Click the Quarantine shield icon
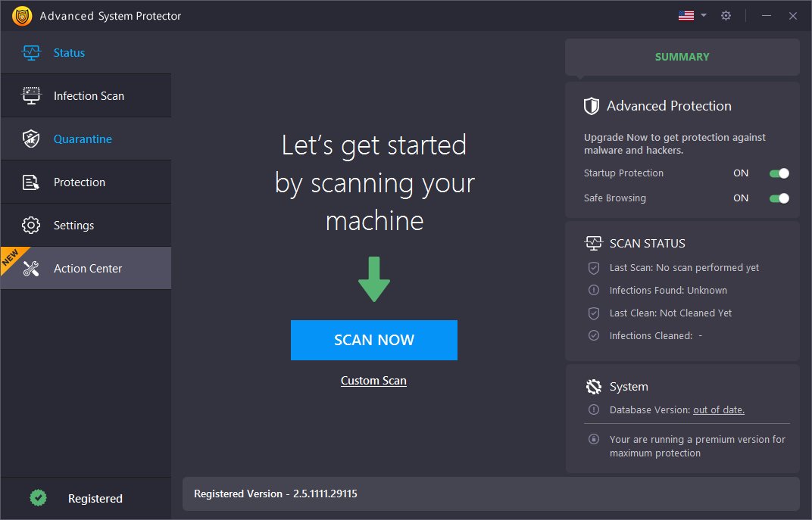The width and height of the screenshot is (812, 520). point(31,139)
